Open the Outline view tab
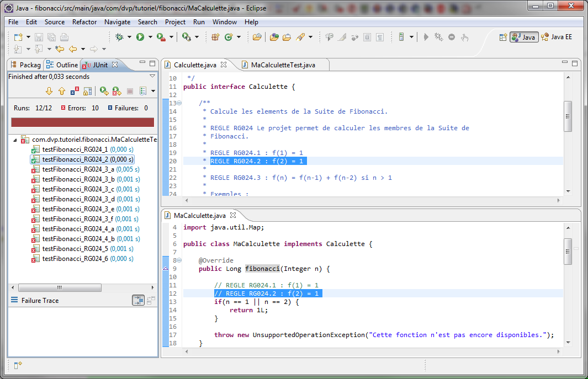Image resolution: width=588 pixels, height=379 pixels. 66,65
